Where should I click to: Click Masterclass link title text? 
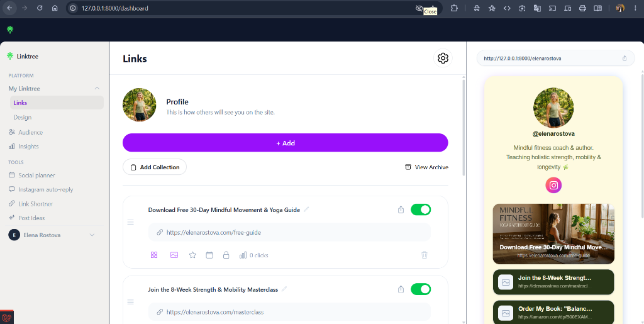(x=213, y=289)
